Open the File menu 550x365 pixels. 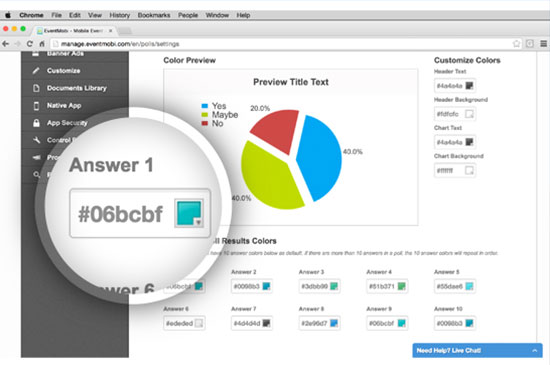[x=56, y=15]
